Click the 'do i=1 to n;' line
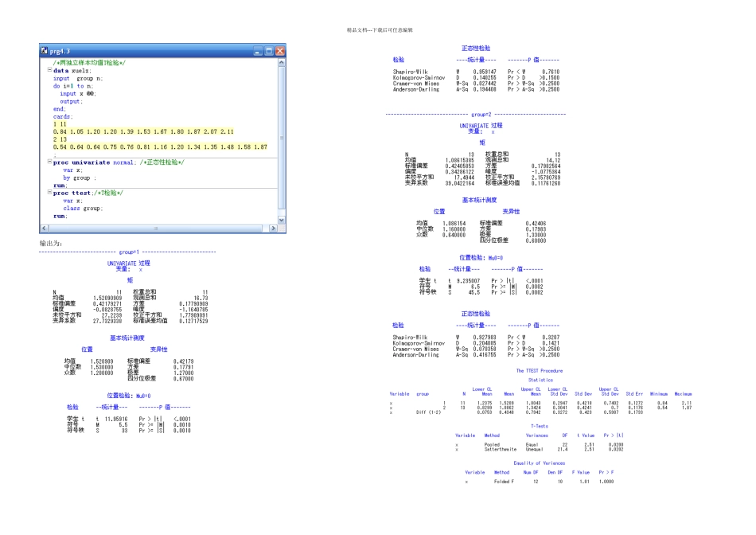756x535 pixels. click(x=73, y=86)
